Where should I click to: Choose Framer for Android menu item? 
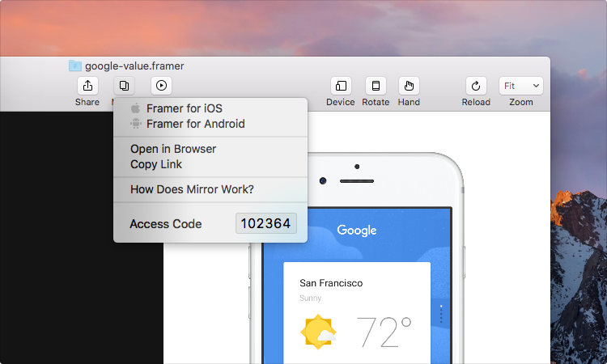[x=210, y=124]
